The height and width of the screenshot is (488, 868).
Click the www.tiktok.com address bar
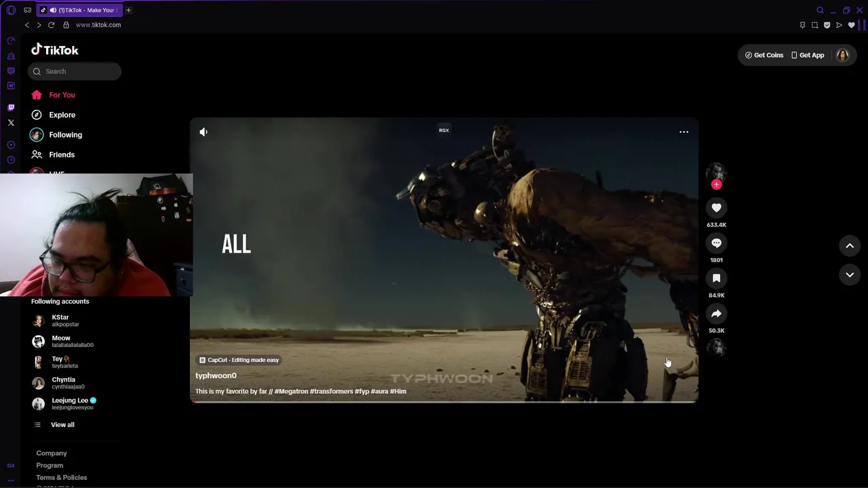coord(98,25)
